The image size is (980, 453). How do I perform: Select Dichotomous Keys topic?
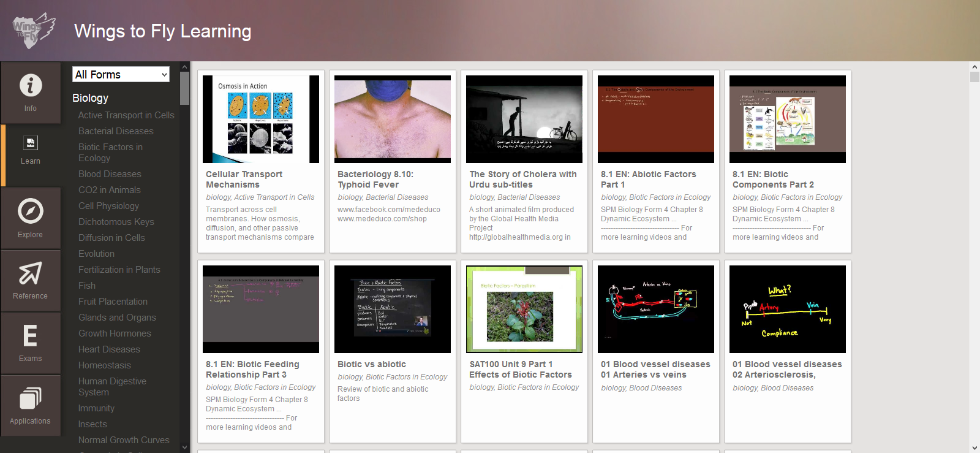click(116, 222)
